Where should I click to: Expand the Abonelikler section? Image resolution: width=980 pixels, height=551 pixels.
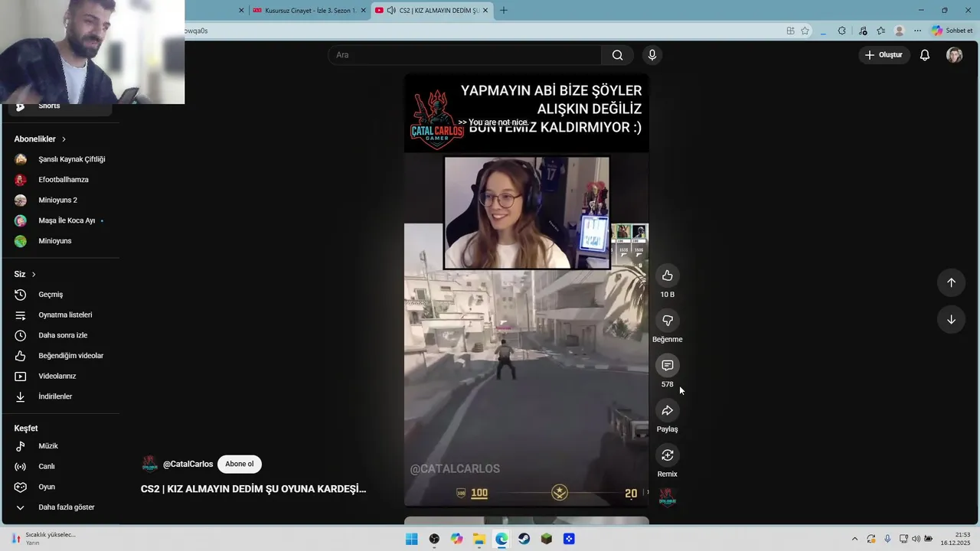(40, 139)
